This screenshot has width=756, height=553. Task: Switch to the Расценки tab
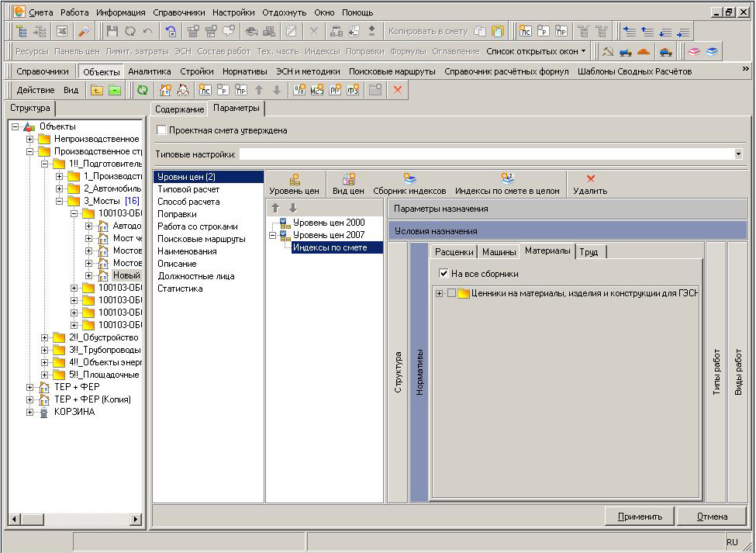point(454,251)
